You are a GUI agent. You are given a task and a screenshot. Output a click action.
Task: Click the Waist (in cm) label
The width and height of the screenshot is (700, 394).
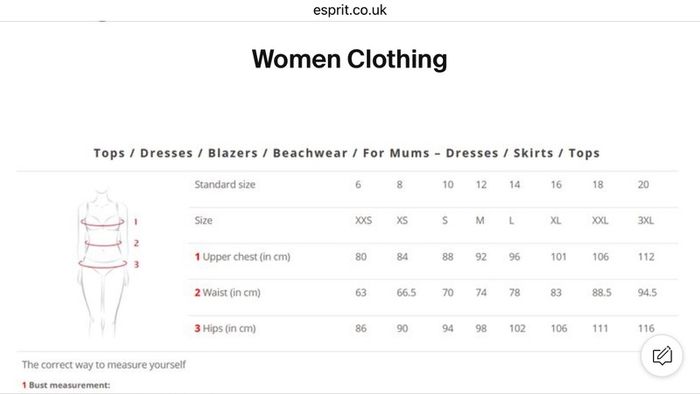pos(227,293)
